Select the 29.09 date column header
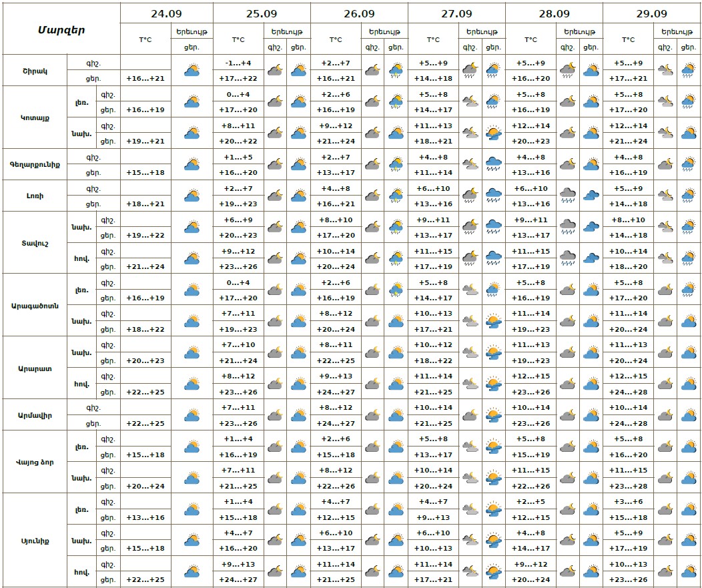Image resolution: width=702 pixels, height=588 pixels. [x=651, y=13]
